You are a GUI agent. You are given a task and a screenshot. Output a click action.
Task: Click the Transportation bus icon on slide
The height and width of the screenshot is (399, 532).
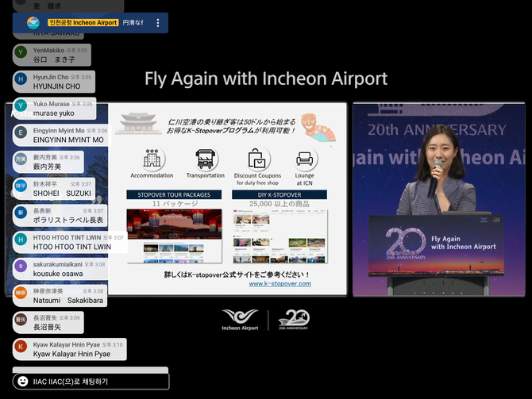click(x=205, y=158)
